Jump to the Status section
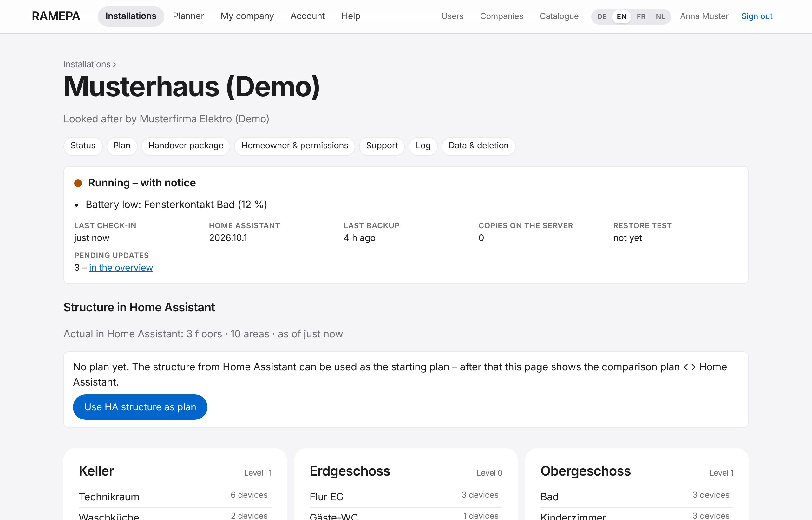The image size is (812, 520). click(83, 146)
